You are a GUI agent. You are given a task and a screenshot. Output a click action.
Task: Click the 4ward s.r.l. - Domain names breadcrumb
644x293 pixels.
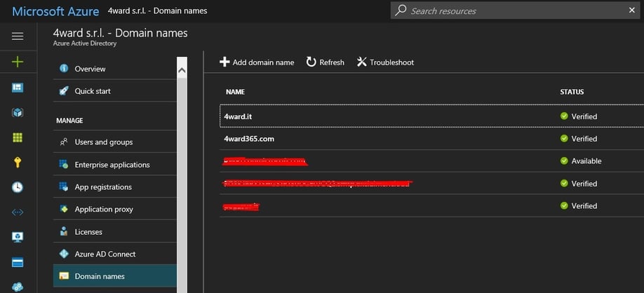[x=157, y=11]
